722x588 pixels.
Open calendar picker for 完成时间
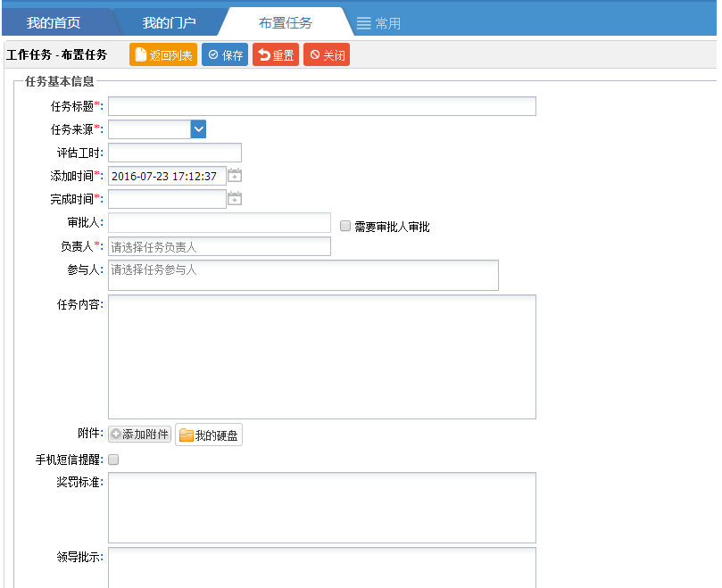point(235,198)
